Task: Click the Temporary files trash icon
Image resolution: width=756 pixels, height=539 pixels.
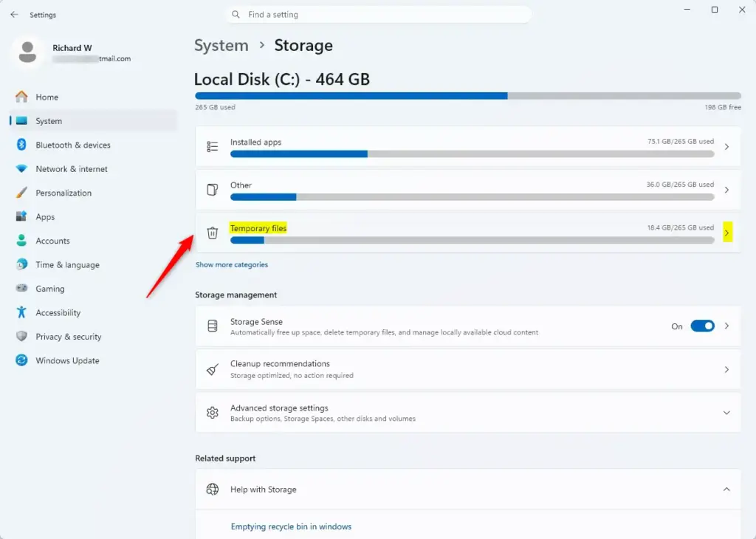Action: point(212,233)
